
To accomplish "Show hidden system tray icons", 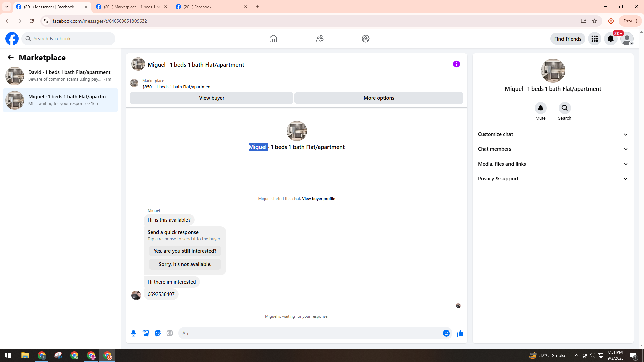I will coord(577,355).
